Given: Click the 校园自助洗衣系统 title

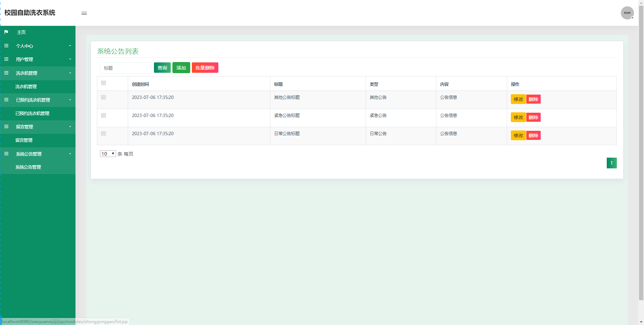Looking at the screenshot, I should pos(30,13).
